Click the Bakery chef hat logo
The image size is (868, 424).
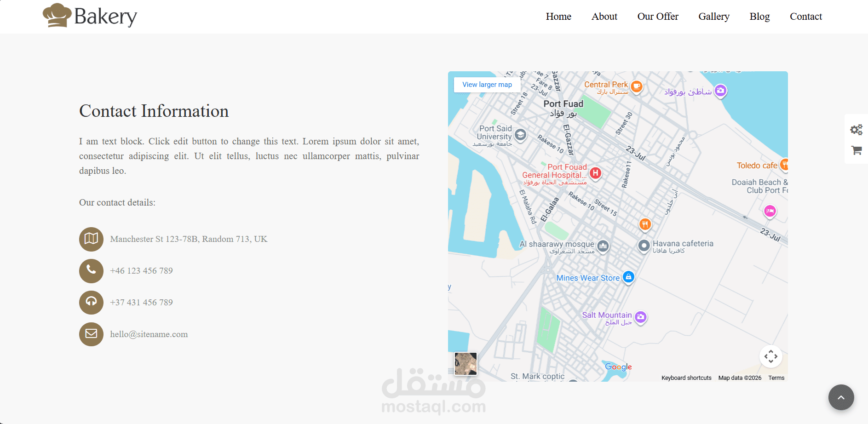[x=90, y=16]
